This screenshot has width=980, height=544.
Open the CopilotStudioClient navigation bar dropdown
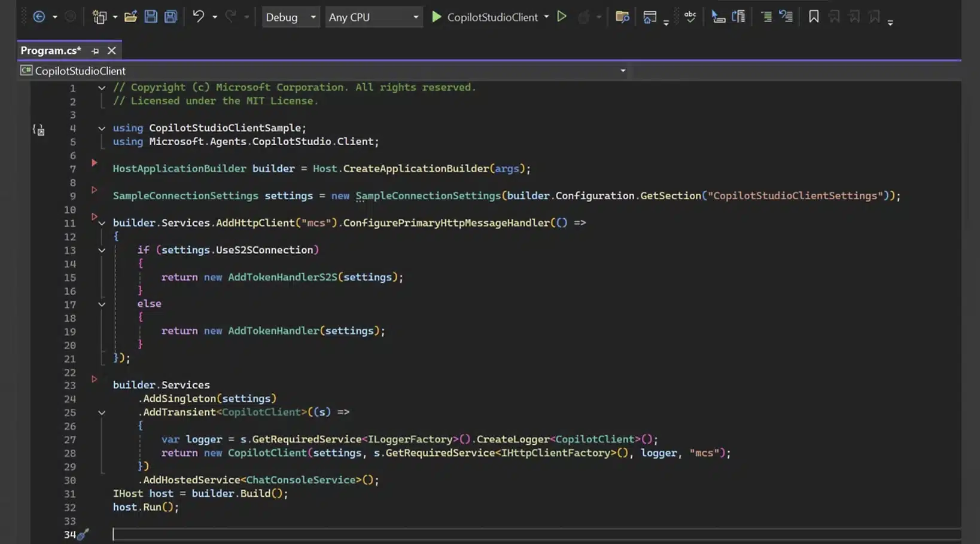[623, 71]
